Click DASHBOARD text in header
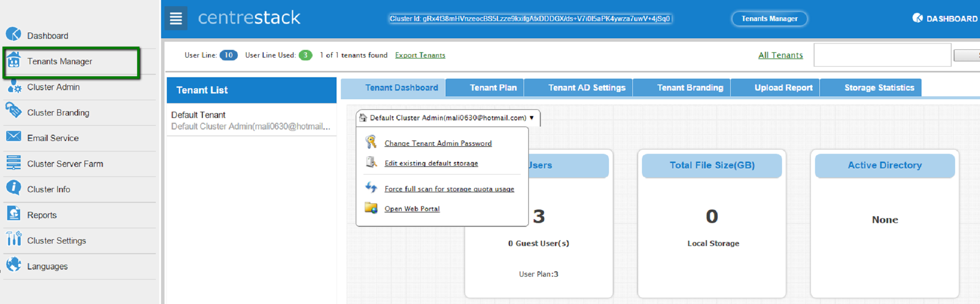Viewport: 980px width, 304px height. click(952, 19)
